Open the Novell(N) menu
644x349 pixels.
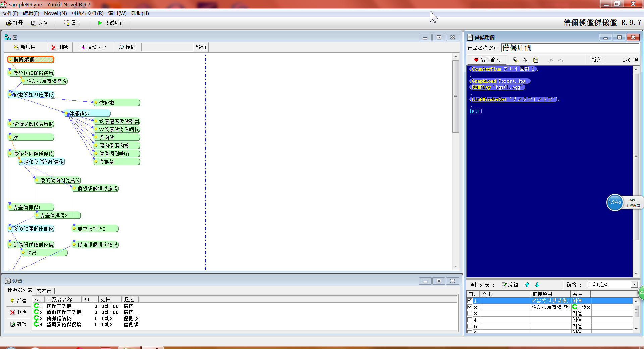[x=55, y=13]
